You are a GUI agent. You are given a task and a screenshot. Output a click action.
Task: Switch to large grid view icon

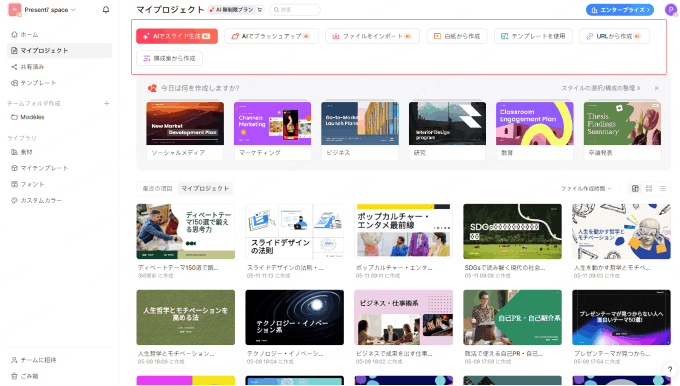pos(635,188)
